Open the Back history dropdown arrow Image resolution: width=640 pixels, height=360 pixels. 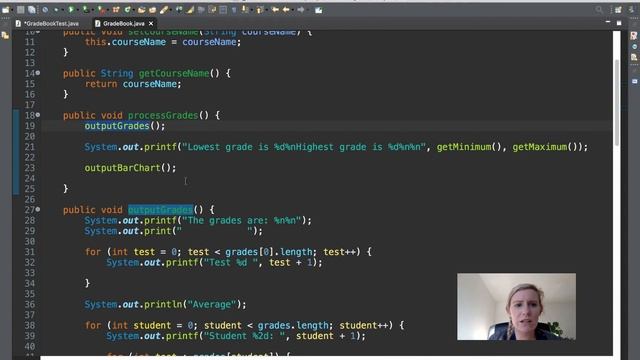coord(293,10)
